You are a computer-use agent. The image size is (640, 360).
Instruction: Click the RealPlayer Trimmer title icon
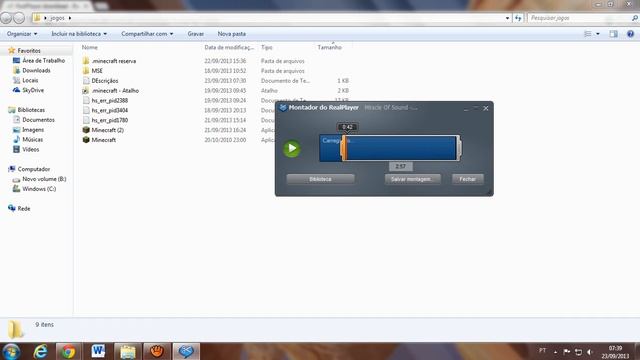(282, 108)
